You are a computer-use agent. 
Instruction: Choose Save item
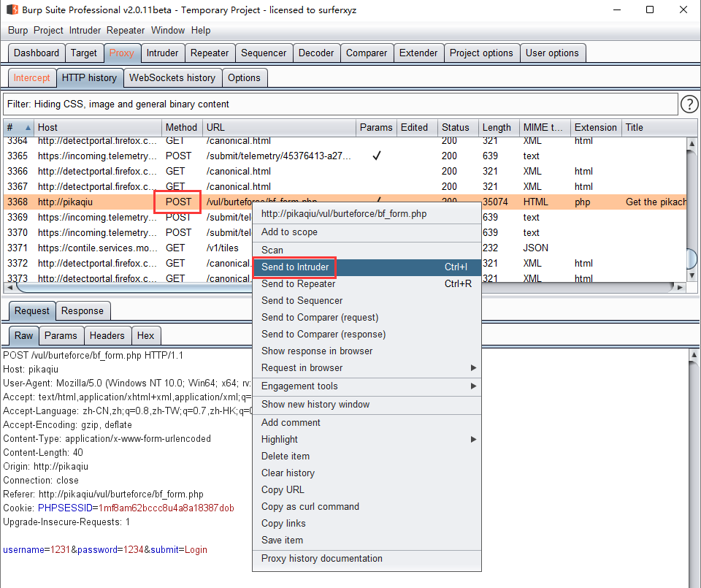[x=367, y=540]
